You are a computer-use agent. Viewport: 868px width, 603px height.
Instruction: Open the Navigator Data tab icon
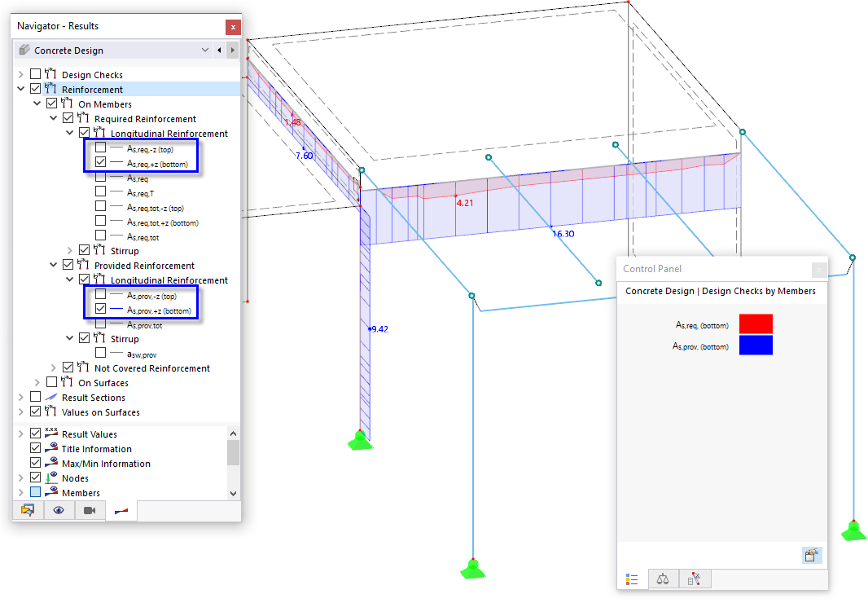(28, 510)
